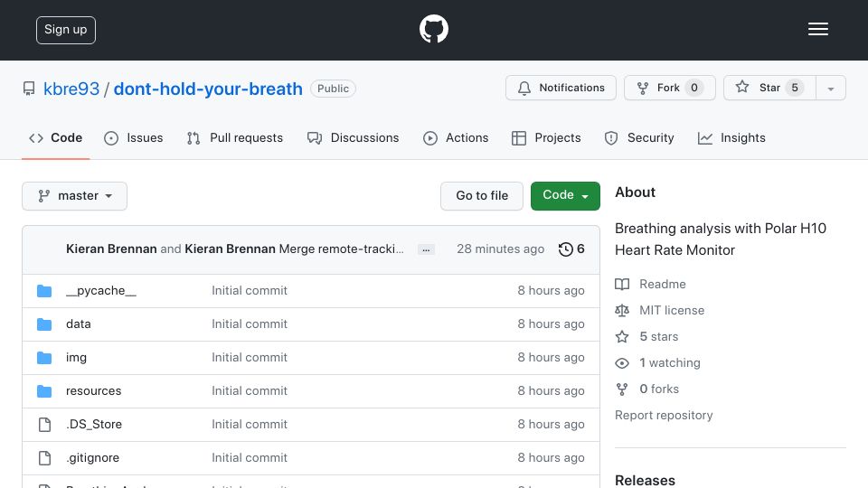Open the Star lists dropdown arrow
The image size is (868, 488).
coord(830,88)
